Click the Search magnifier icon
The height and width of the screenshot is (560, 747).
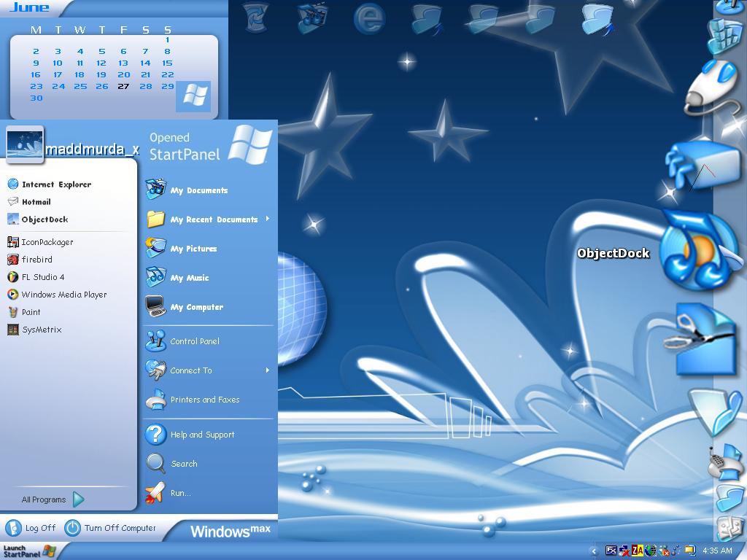pos(155,463)
